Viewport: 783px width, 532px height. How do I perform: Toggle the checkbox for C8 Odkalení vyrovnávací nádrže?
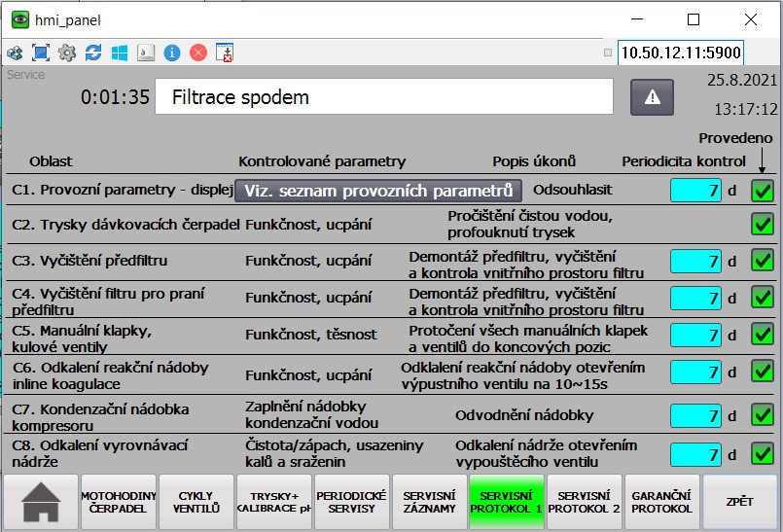pyautogui.click(x=763, y=454)
